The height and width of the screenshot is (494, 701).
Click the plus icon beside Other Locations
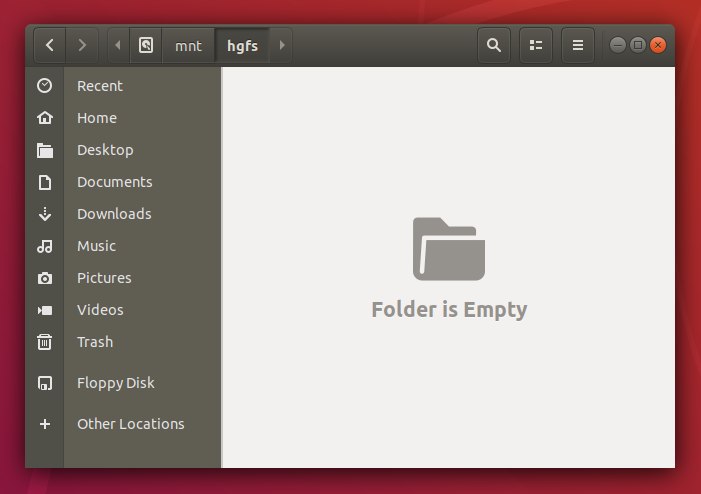[x=45, y=424]
